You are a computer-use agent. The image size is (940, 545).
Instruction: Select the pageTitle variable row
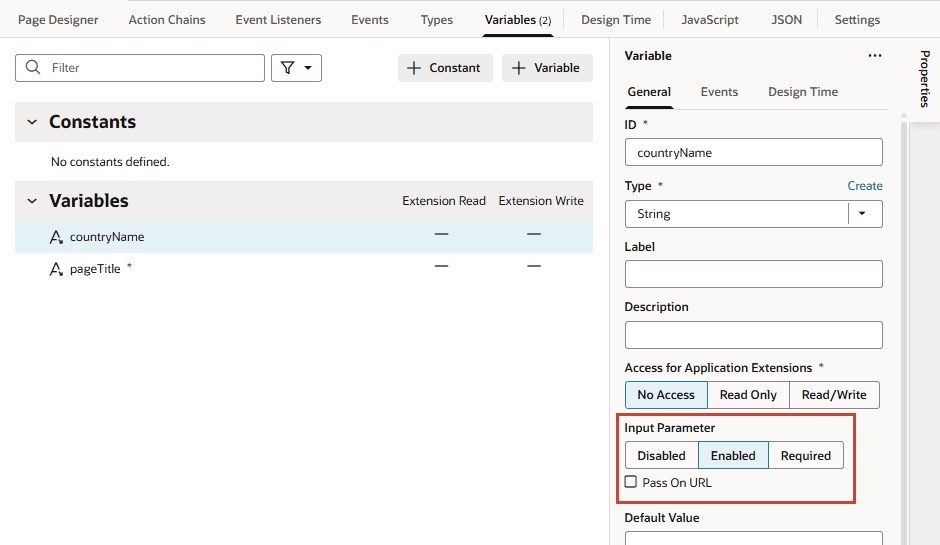tap(304, 269)
